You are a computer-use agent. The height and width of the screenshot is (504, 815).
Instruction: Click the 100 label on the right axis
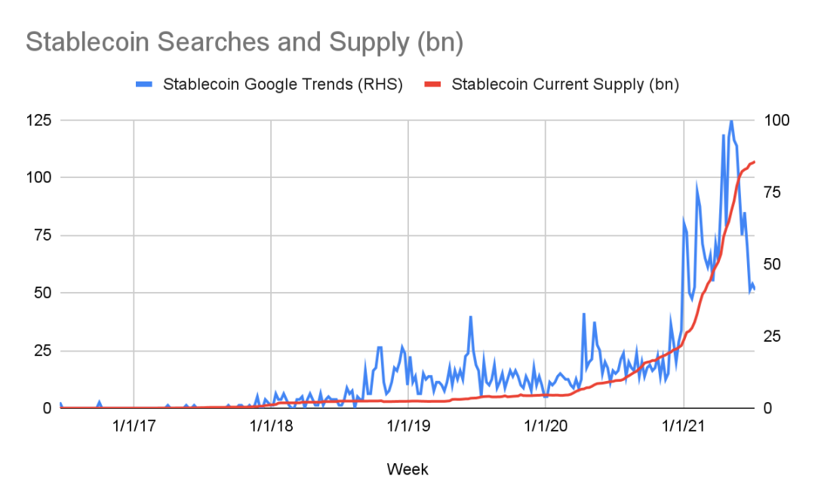tap(777, 121)
